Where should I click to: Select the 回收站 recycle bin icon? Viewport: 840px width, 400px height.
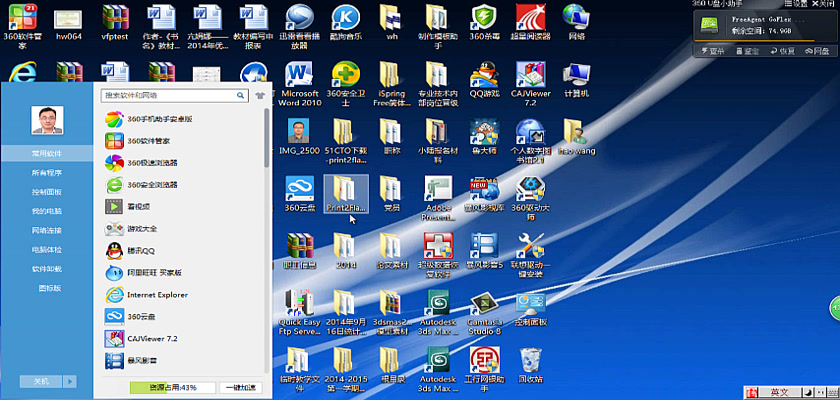[531, 366]
